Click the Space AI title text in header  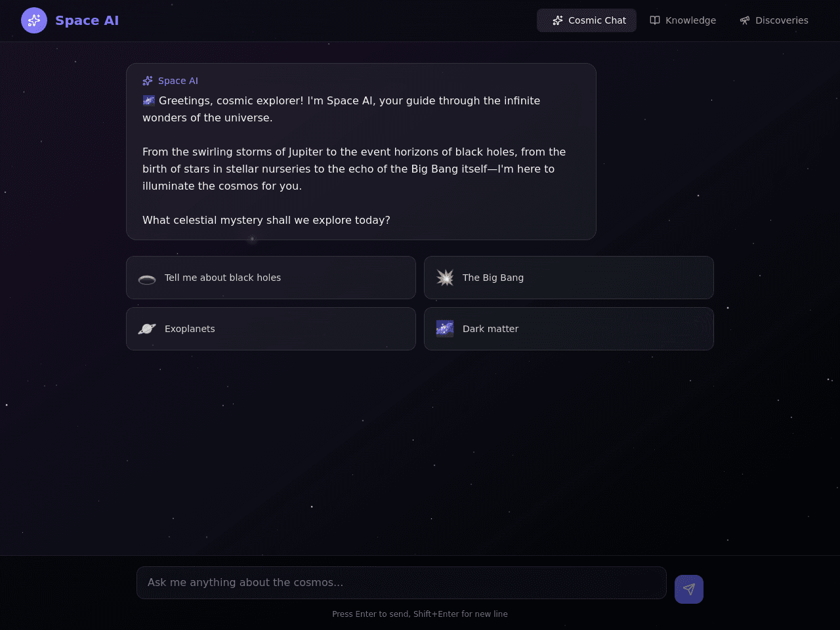coord(87,20)
